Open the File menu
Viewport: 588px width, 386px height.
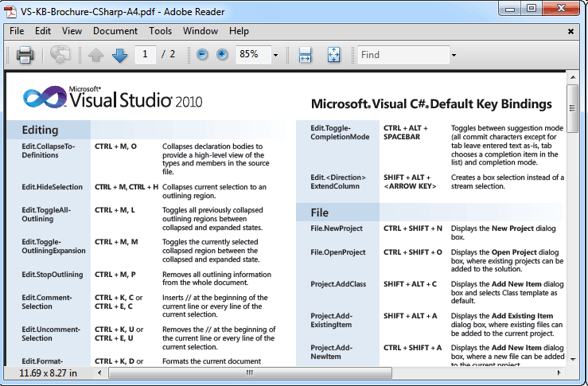click(17, 31)
